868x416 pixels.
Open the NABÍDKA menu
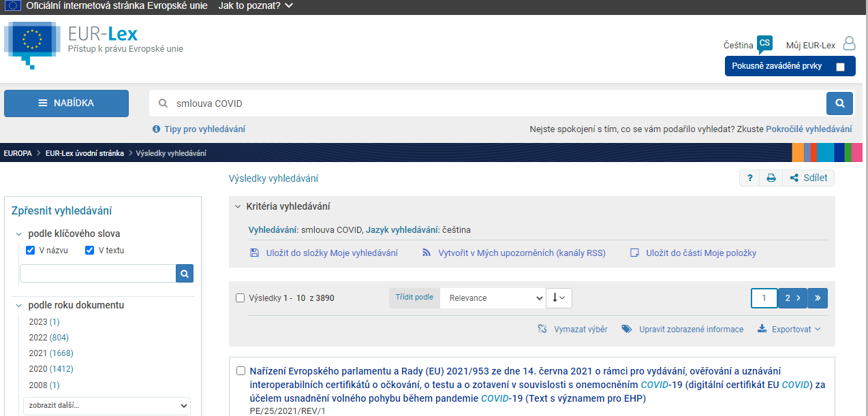tap(66, 103)
